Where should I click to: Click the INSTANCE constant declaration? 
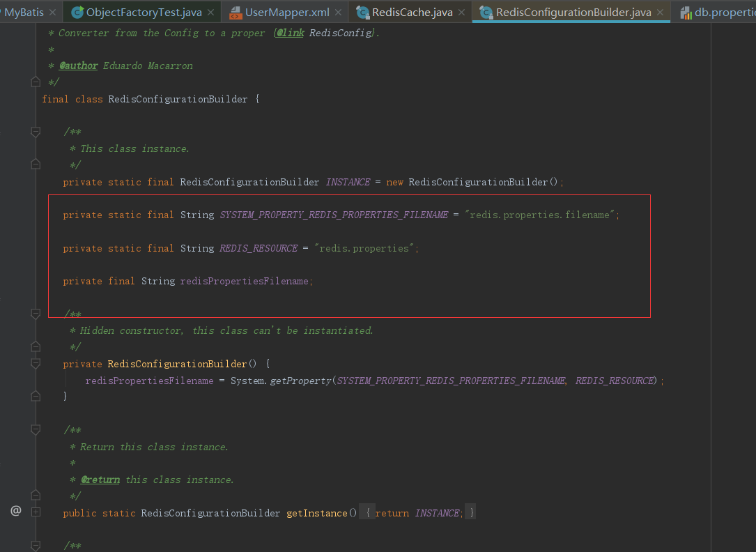coord(348,182)
